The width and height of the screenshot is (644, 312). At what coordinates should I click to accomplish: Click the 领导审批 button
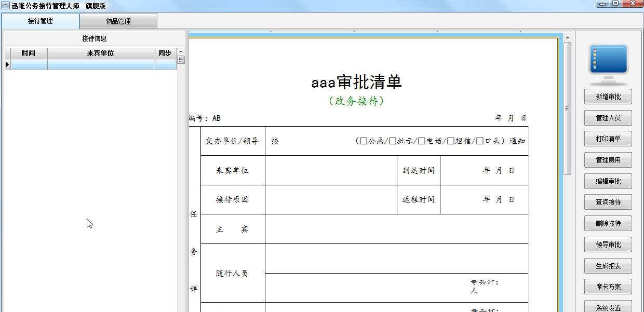[608, 245]
